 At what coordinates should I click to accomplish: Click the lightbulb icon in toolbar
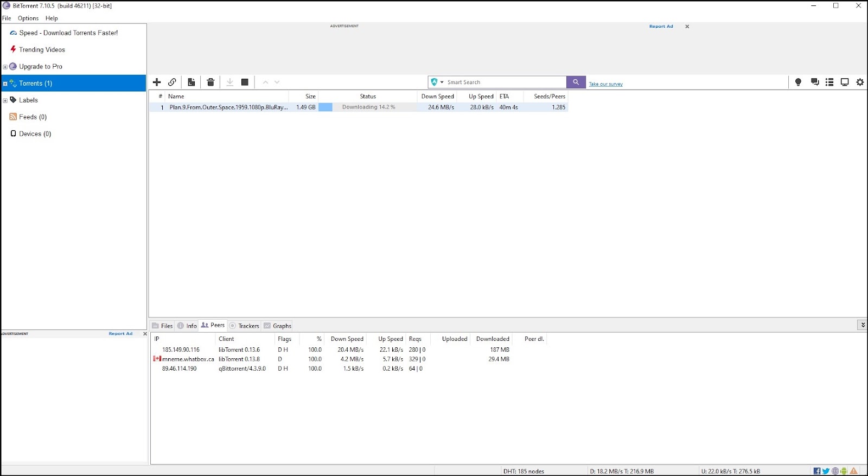798,82
